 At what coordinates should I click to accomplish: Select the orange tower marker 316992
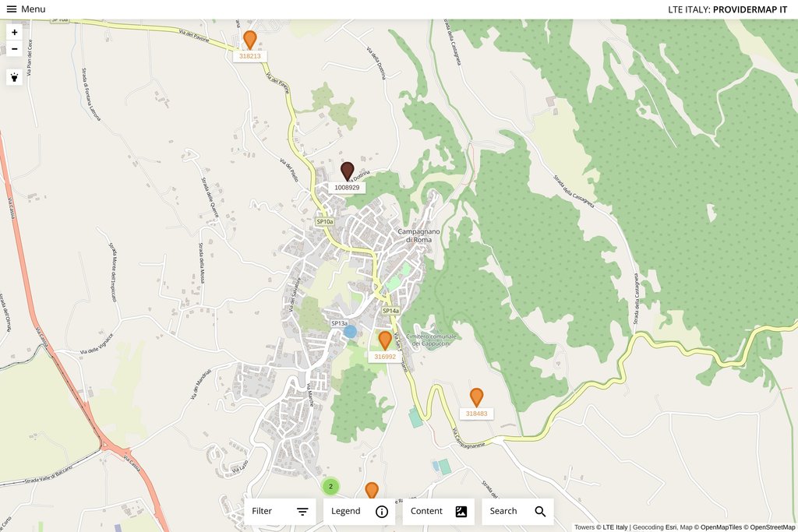pyautogui.click(x=385, y=340)
